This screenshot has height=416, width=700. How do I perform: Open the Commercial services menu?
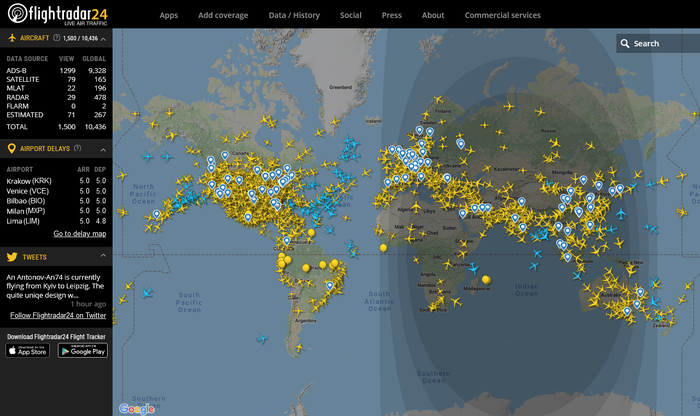click(502, 15)
